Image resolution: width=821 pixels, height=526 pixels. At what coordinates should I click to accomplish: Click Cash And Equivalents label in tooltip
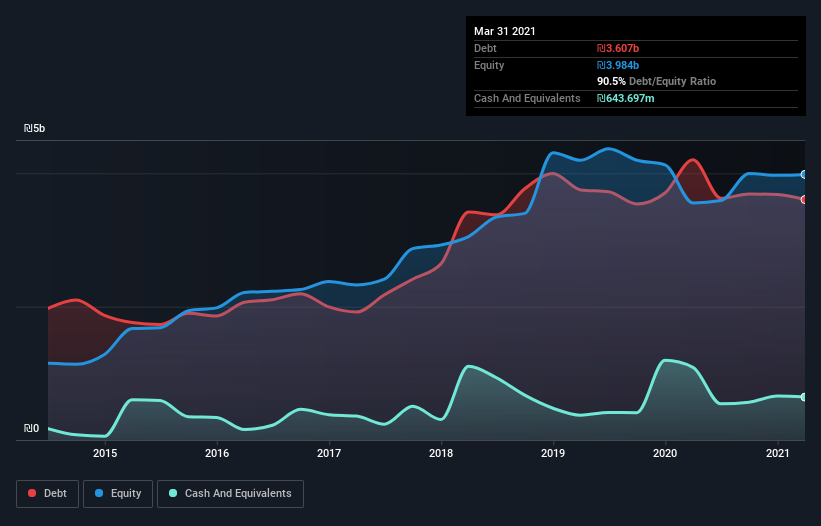tap(527, 98)
